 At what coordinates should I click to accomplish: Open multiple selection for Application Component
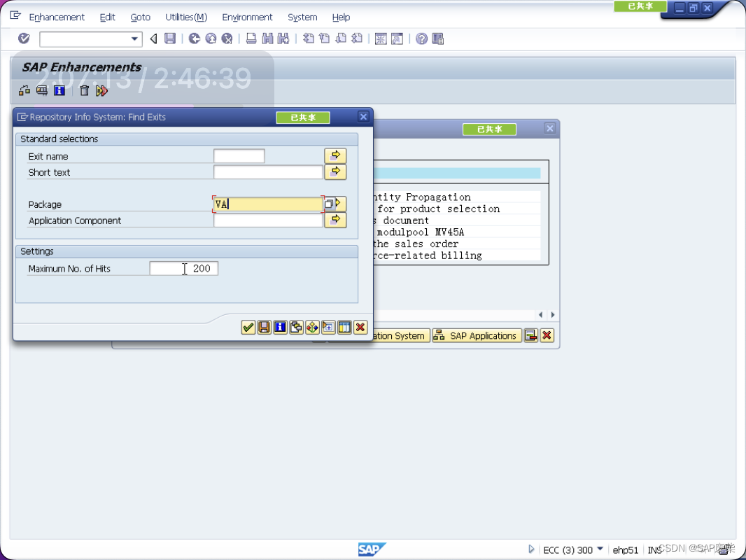click(335, 220)
